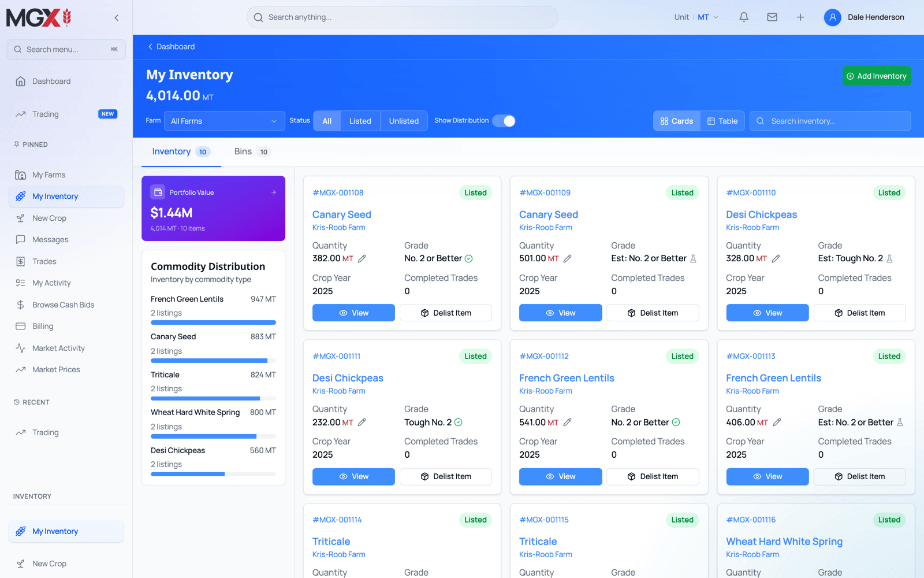Open Dashboard in sidebar

pos(66,81)
